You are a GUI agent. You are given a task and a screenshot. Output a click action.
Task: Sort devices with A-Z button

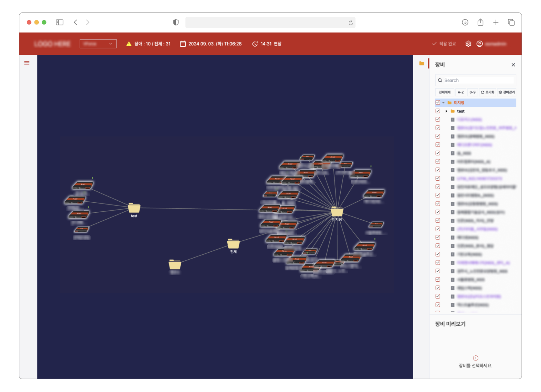point(460,92)
